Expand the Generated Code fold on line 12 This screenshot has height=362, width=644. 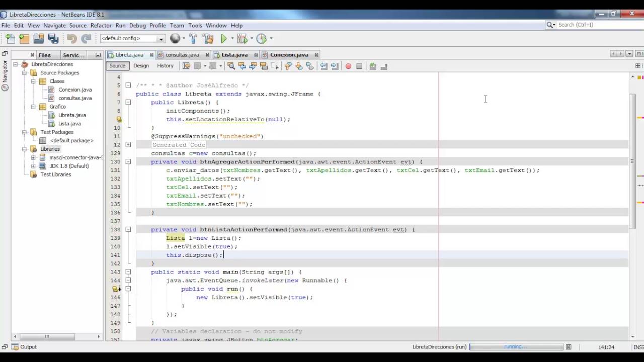coord(128,145)
